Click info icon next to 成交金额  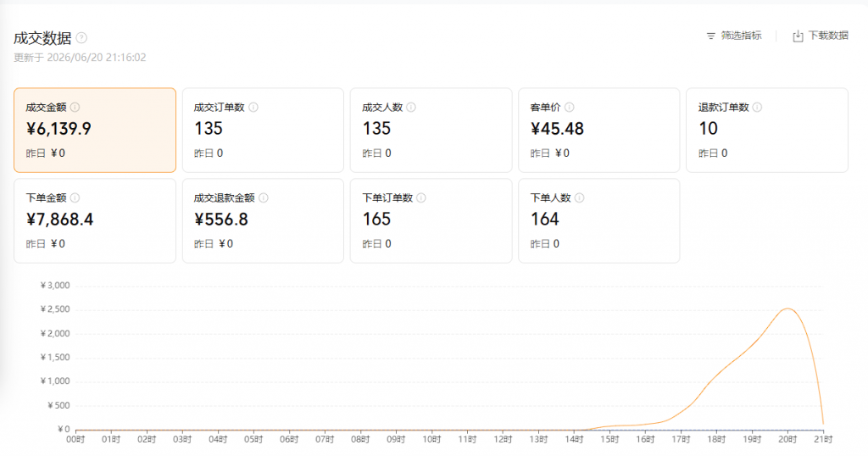coord(75,108)
